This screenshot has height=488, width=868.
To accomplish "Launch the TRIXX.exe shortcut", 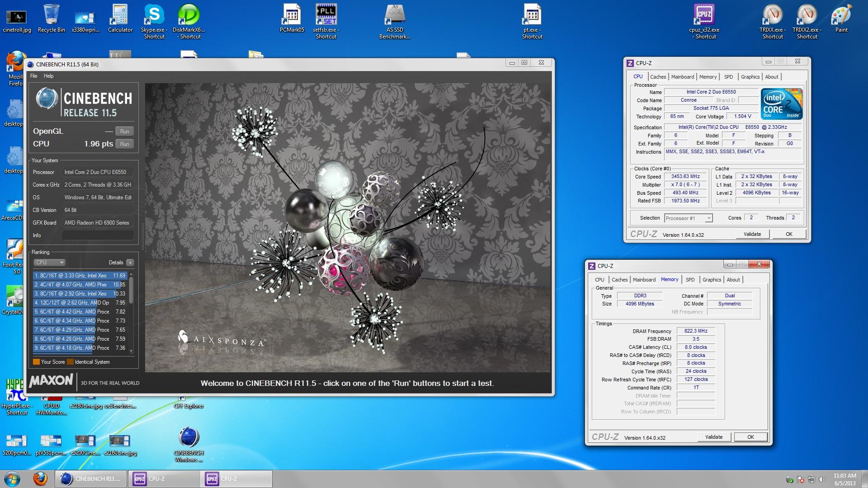I will [773, 22].
